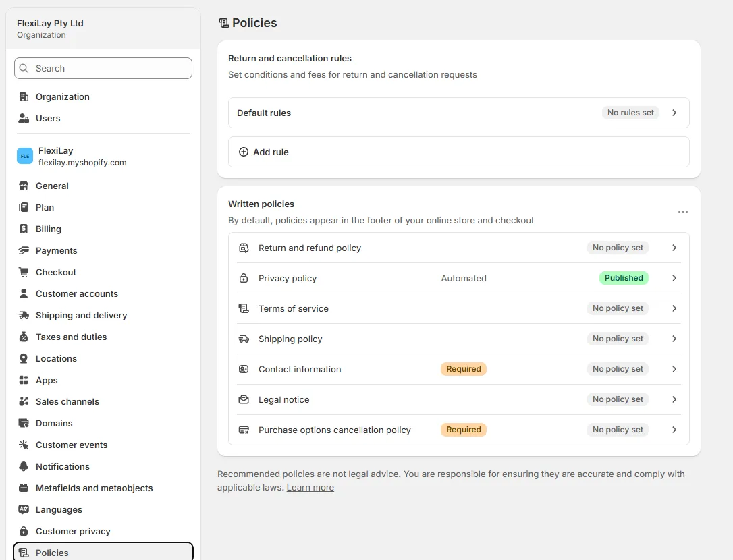Click the Users people icon
Viewport: 733px width, 560px height.
pos(24,118)
